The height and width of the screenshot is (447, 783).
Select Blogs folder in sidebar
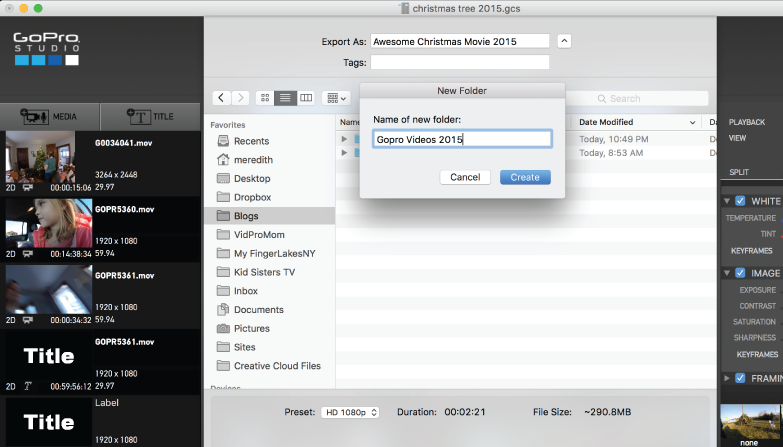[x=270, y=216]
